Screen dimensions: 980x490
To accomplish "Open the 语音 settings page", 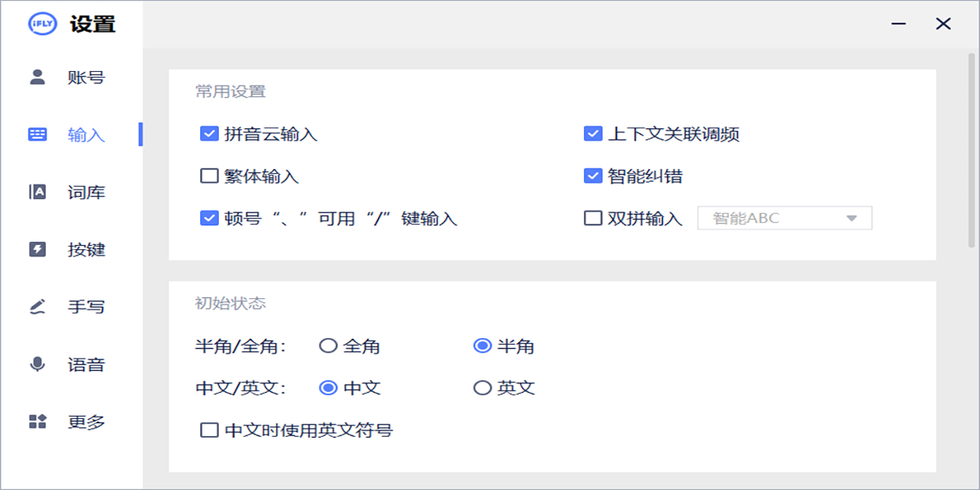I will [82, 364].
